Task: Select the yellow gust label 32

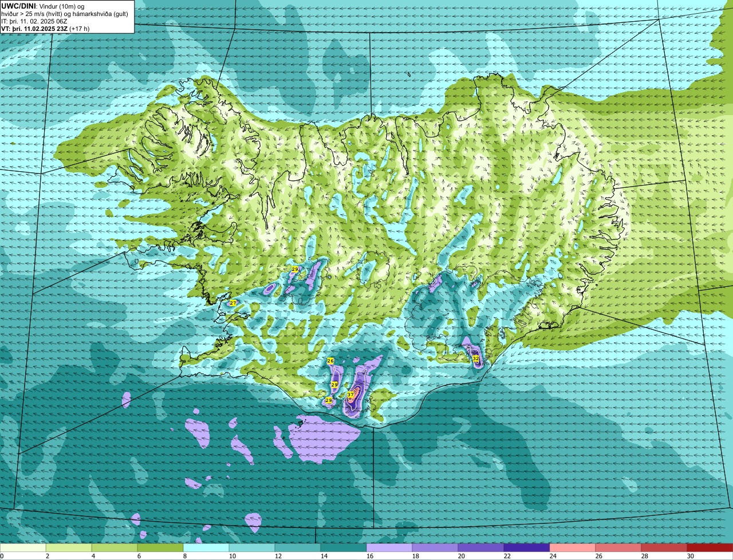Action: pos(476,358)
